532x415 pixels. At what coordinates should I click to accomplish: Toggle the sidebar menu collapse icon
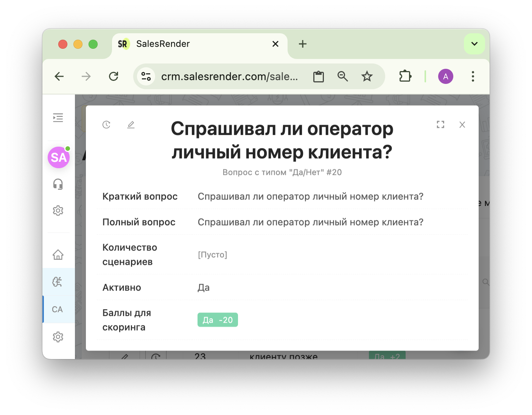(58, 118)
